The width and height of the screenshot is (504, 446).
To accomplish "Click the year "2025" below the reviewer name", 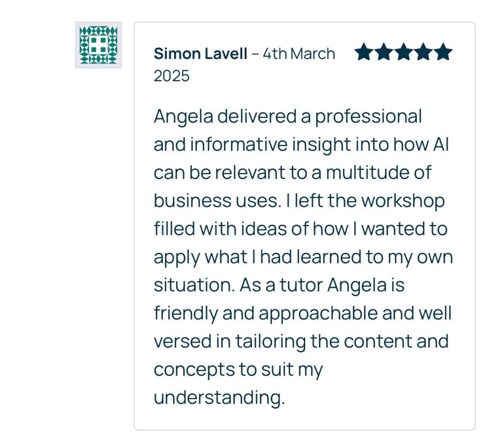I will 171,76.
